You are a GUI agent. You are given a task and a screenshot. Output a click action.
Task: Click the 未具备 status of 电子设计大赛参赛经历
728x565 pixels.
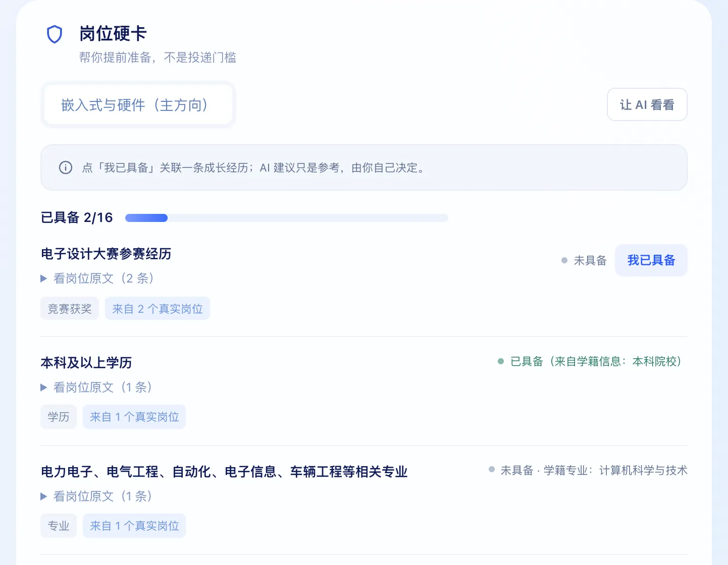[584, 260]
